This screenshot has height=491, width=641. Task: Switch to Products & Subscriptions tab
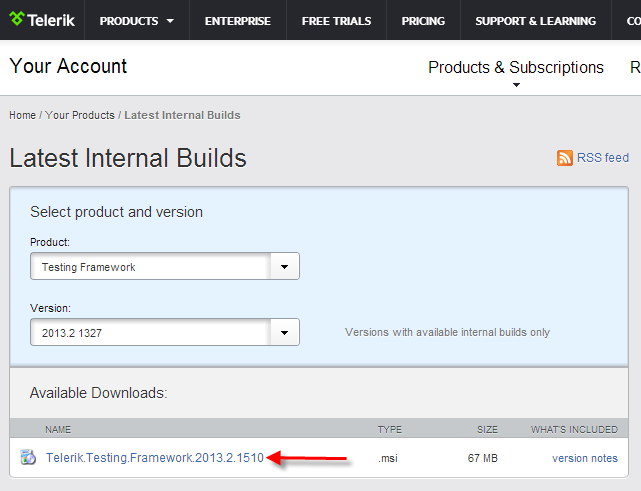(516, 68)
